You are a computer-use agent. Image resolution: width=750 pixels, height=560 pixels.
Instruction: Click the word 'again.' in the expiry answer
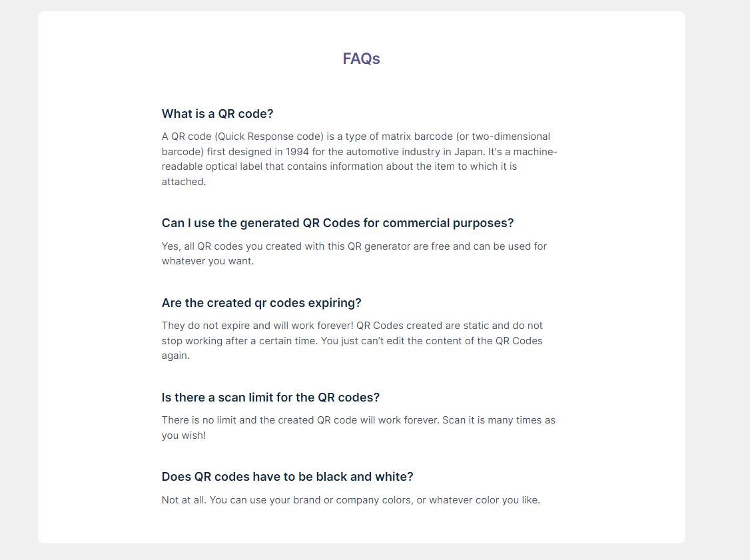pos(176,356)
